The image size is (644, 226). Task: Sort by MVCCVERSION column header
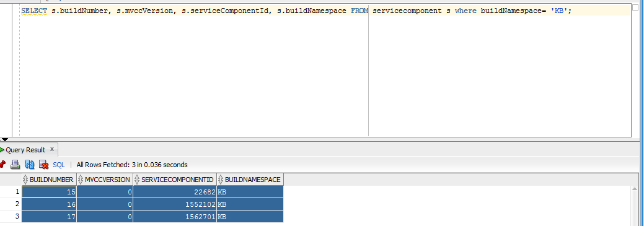[105, 180]
